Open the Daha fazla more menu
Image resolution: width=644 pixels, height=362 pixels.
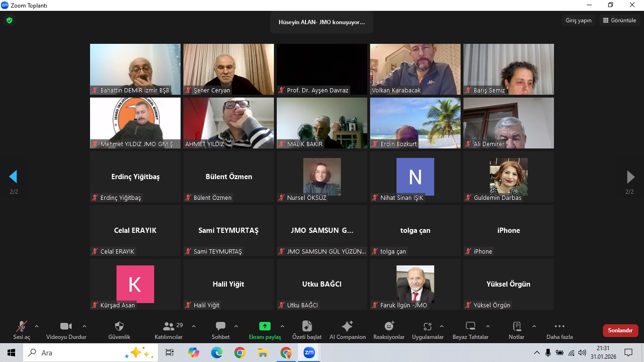click(559, 327)
